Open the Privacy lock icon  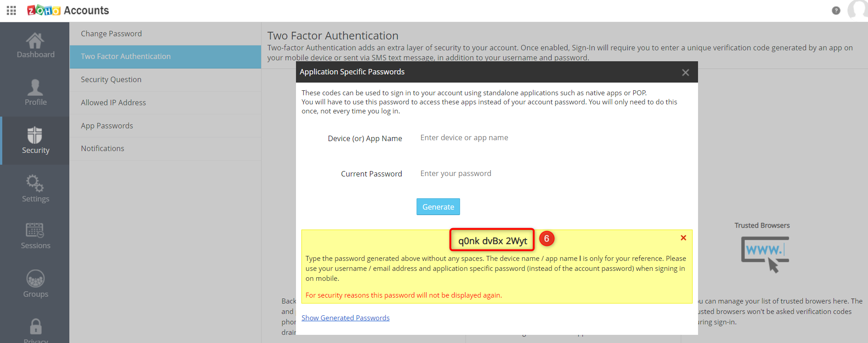coord(35,326)
